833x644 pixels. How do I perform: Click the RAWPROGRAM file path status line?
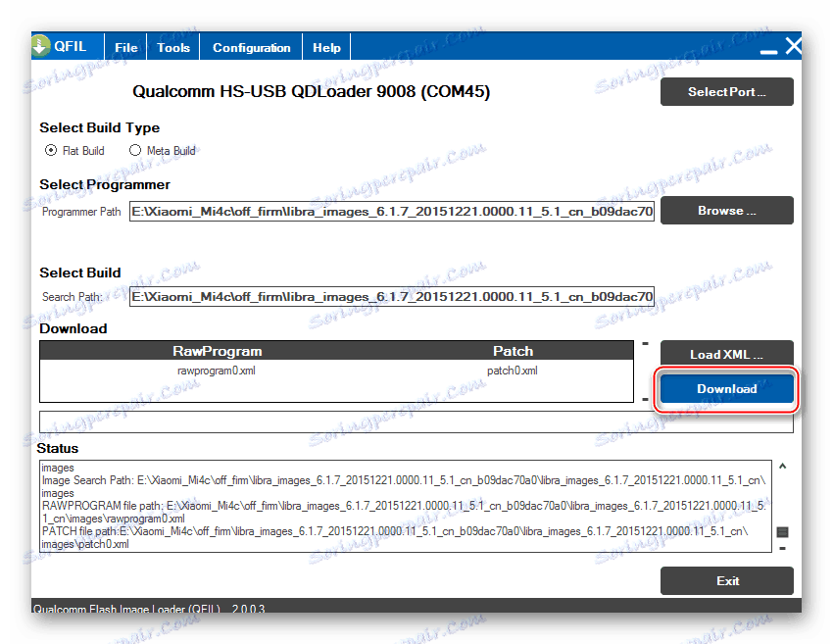404,513
